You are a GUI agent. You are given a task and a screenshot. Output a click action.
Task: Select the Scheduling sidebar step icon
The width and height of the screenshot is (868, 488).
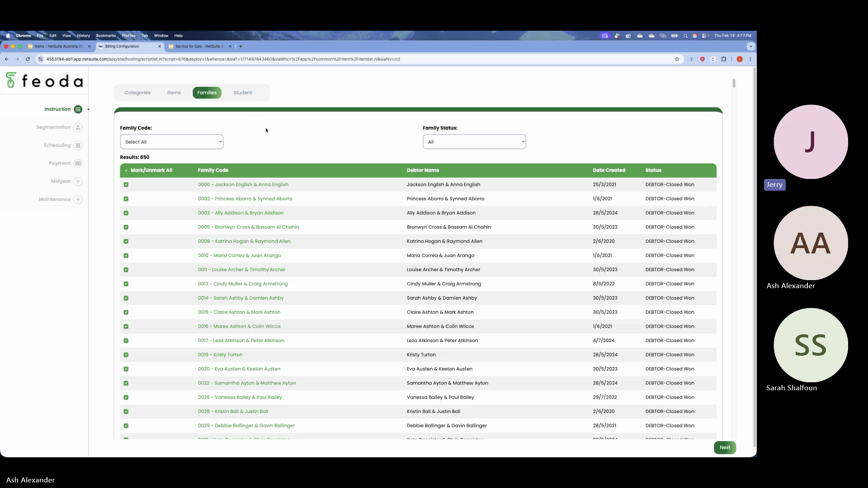tap(78, 145)
